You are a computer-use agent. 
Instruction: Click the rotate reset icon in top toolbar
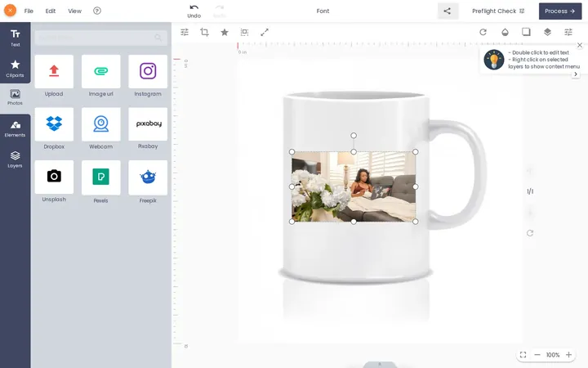tap(483, 32)
